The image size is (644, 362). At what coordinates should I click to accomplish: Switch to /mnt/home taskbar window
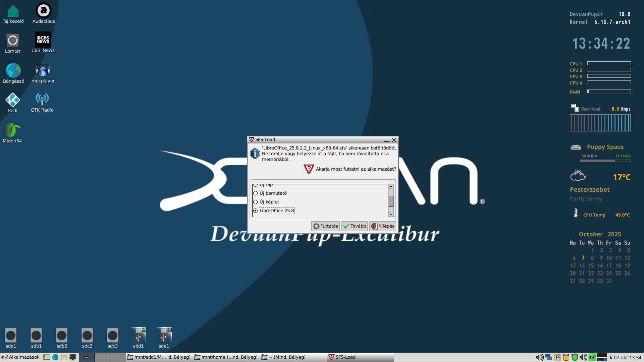coord(226,357)
